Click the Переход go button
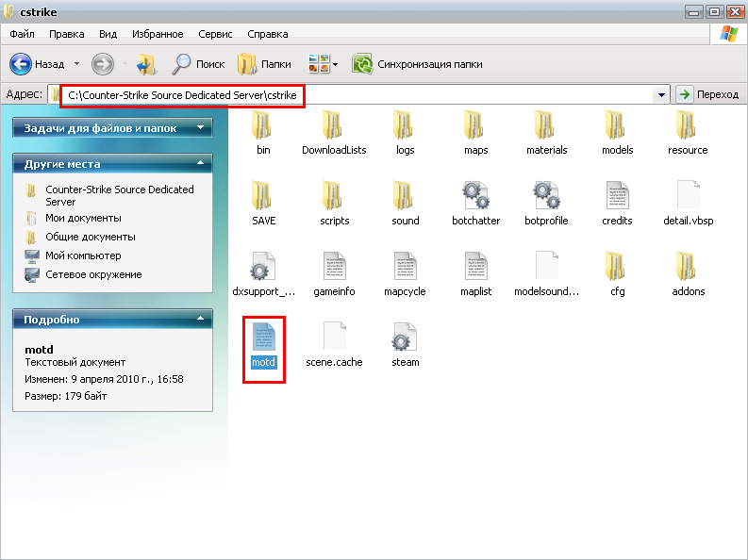Viewport: 748px width, 560px height. 708,94
